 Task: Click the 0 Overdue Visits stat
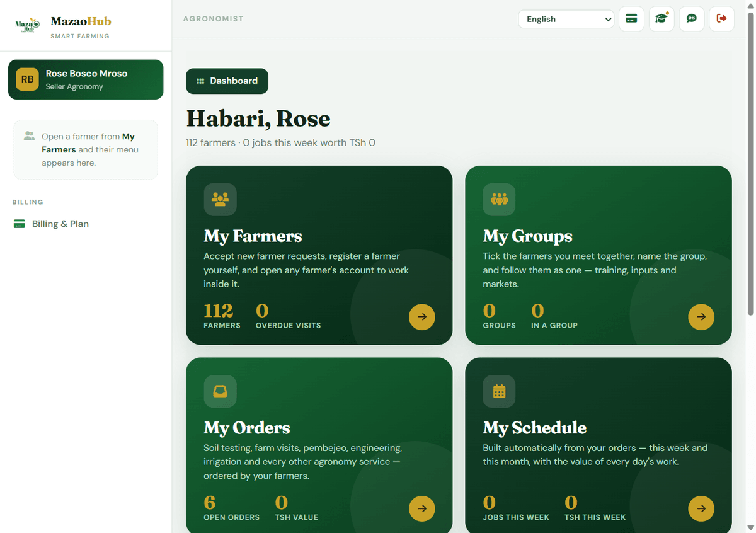(x=288, y=316)
